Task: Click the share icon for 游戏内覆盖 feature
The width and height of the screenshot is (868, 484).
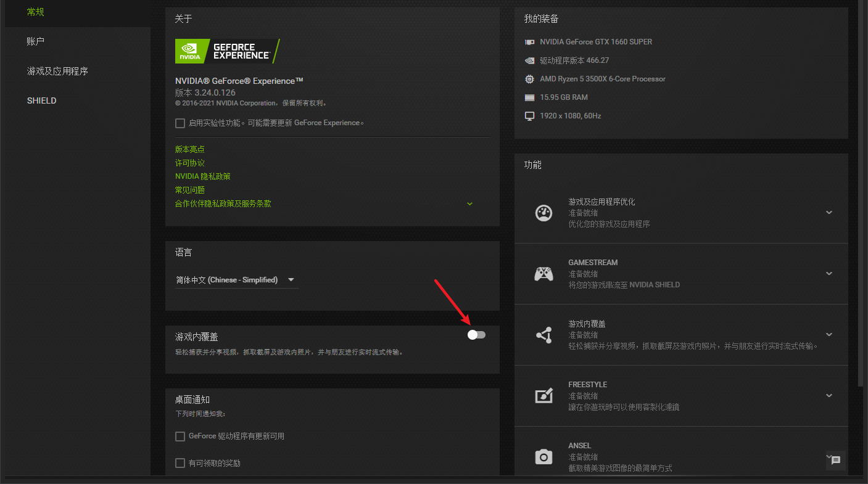Action: 544,335
